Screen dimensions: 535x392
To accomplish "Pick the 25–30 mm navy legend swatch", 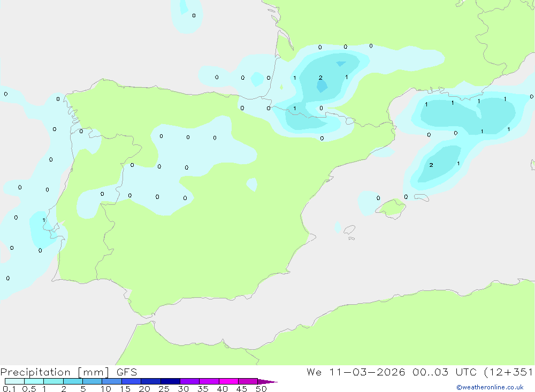I will (170, 381).
